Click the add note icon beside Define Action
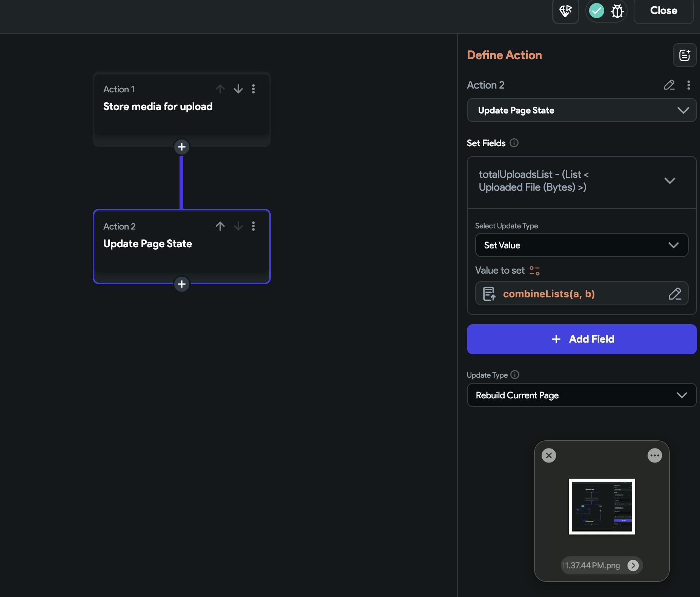Viewport: 700px width, 597px height. tap(685, 55)
